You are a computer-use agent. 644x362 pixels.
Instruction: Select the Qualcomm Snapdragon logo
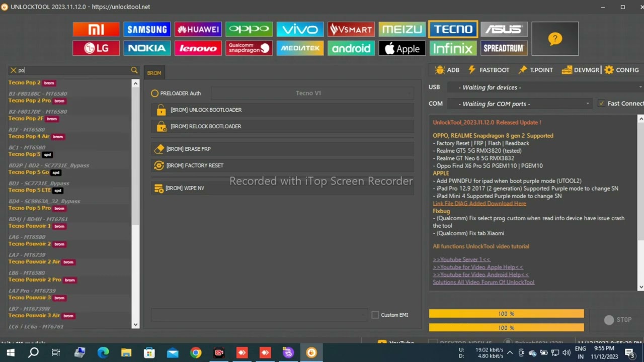click(249, 48)
